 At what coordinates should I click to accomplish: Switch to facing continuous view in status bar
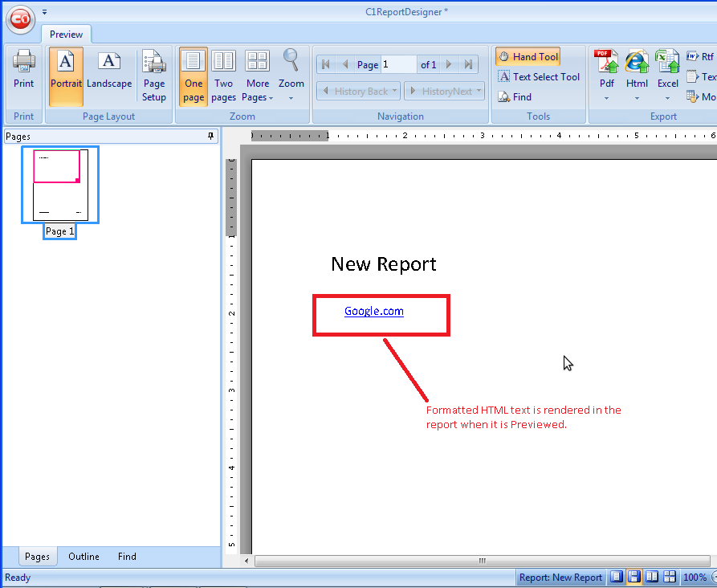pos(670,577)
